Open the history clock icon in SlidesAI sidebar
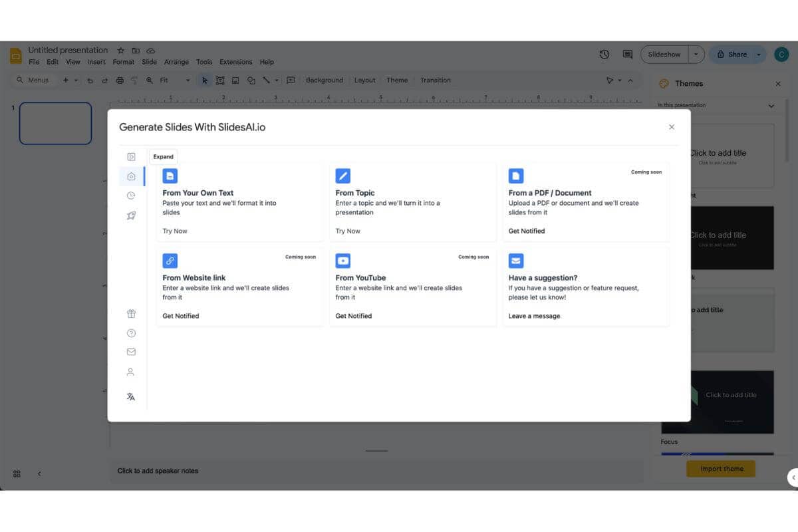 131,196
